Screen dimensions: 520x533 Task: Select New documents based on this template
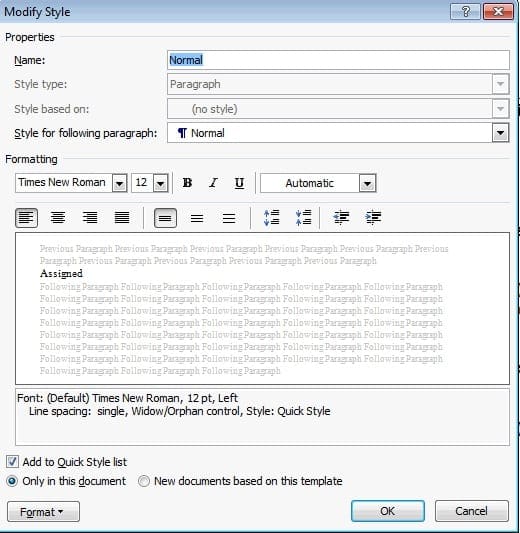[x=143, y=481]
